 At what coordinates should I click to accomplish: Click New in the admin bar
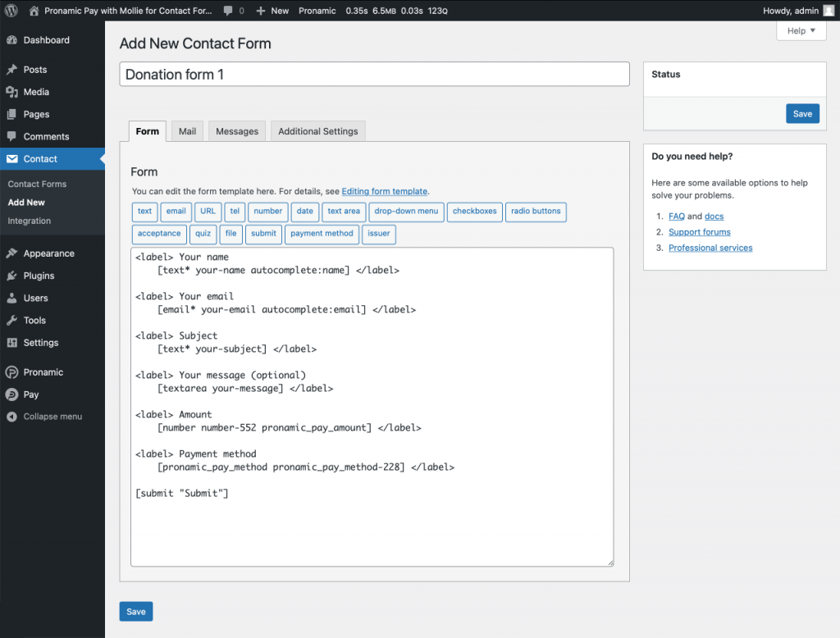[x=280, y=11]
